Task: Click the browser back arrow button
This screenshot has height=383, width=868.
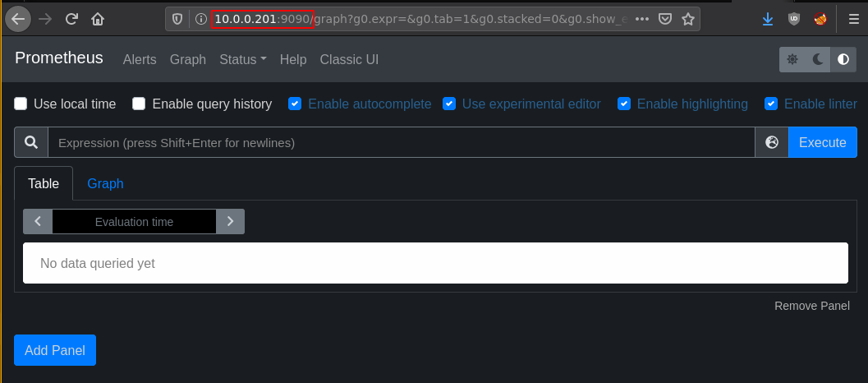Action: [18, 19]
